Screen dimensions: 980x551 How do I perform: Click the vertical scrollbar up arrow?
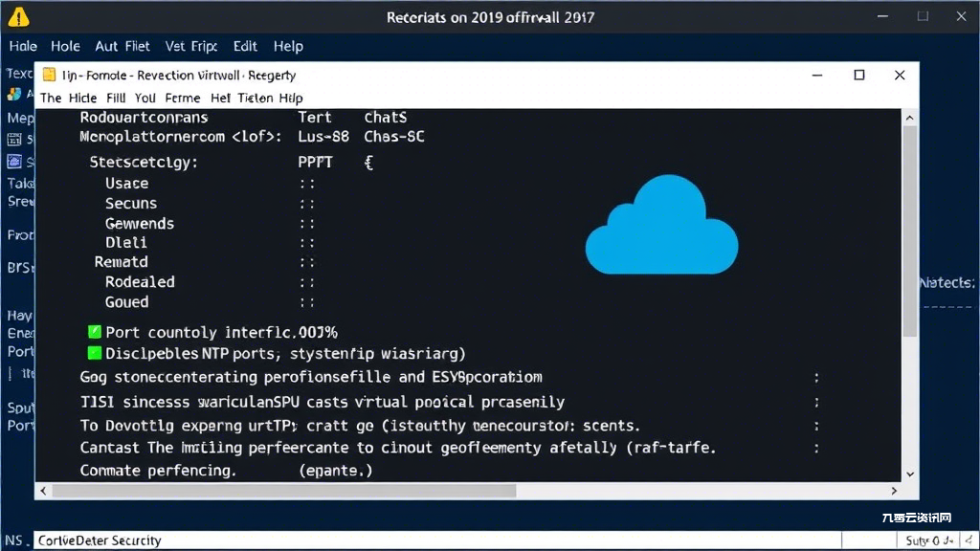(x=910, y=118)
